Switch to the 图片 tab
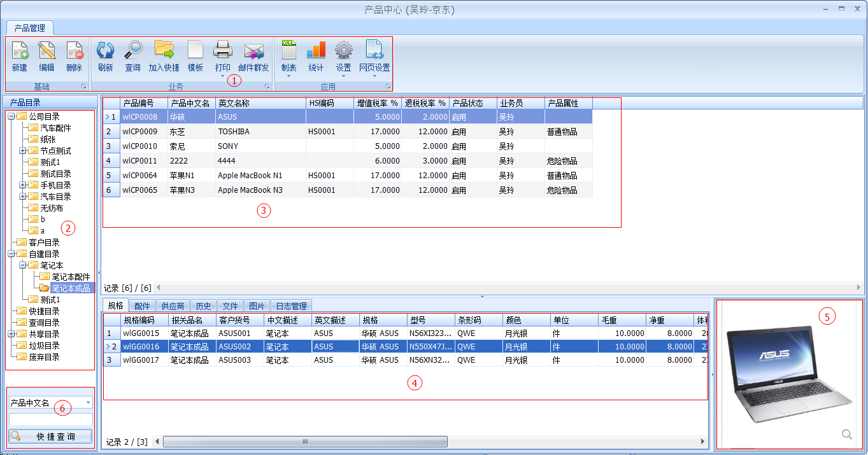 (x=257, y=306)
